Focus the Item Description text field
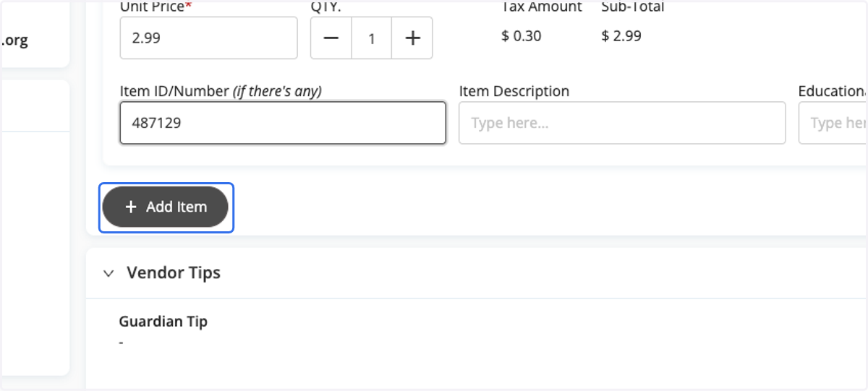Screen dimensions: 868x391 622,123
